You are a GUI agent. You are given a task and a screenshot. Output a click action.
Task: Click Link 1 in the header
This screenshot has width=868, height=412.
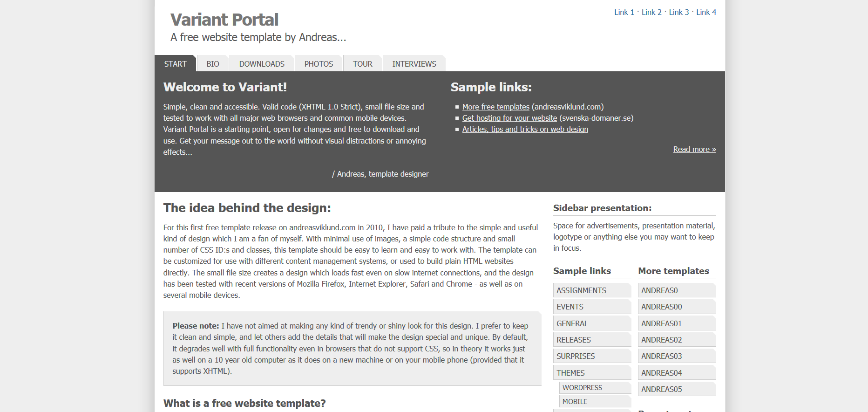pyautogui.click(x=624, y=12)
